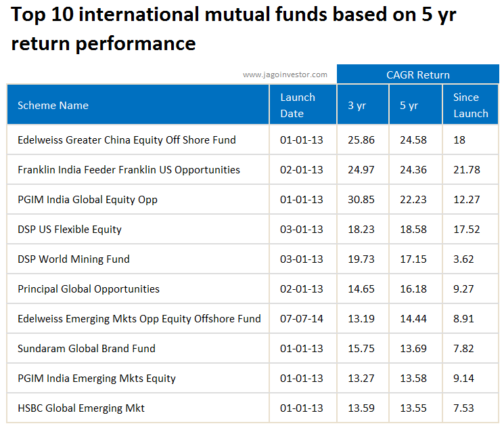Select PGIM India Emerging Mkts Equity name
The width and height of the screenshot is (504, 428).
[97, 379]
